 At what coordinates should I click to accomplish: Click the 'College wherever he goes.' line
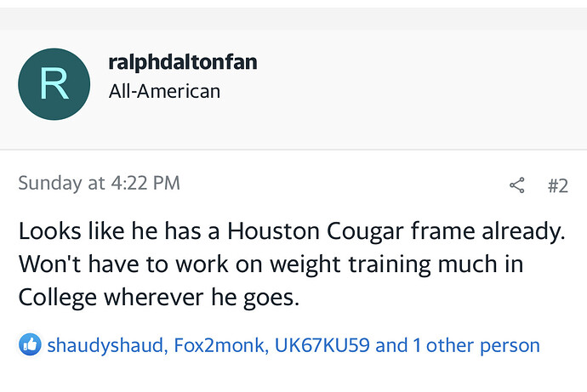coord(159,298)
